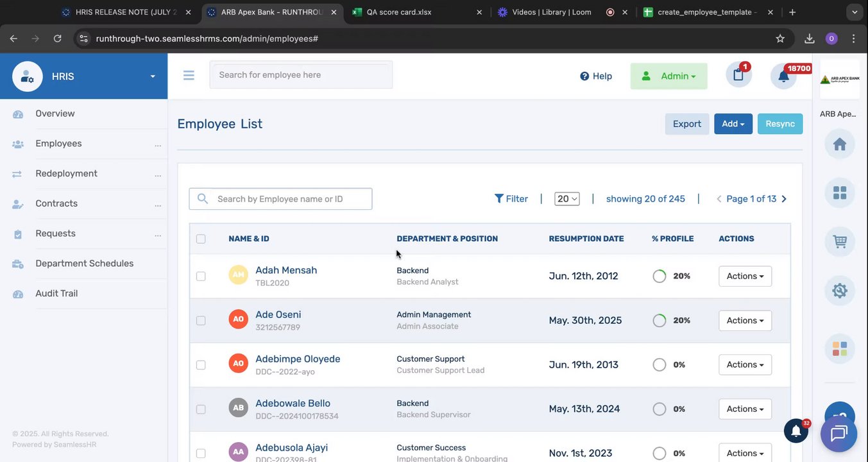Open the notifications bell with 18700 badge
Viewport: 868px width, 462px height.
tap(783, 76)
